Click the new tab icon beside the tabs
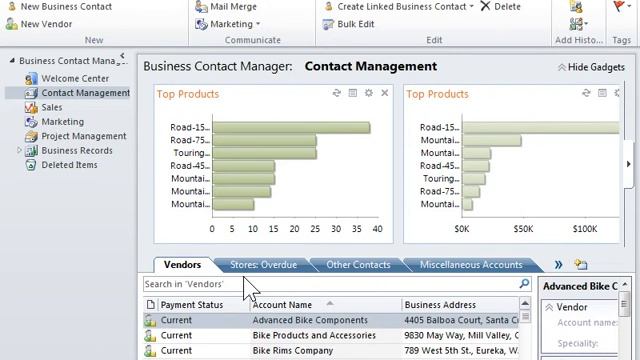640x360 pixels. 581,264
